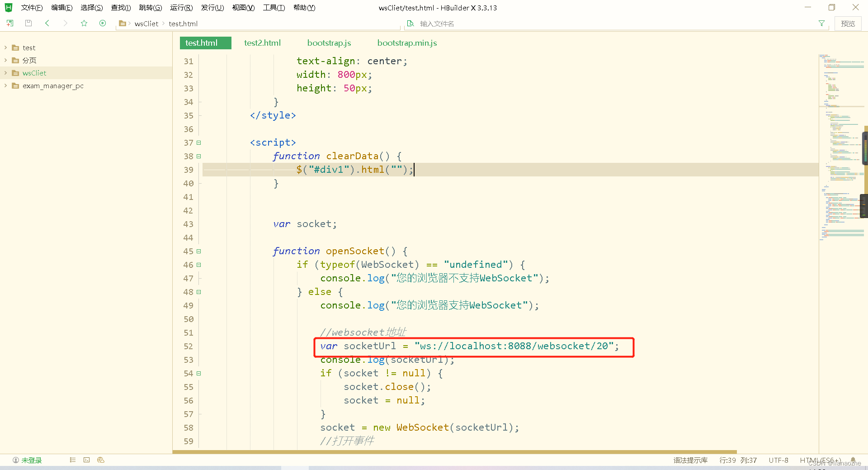Navigate forward with the right arrow icon
Screen dimensions: 868x470
point(66,23)
